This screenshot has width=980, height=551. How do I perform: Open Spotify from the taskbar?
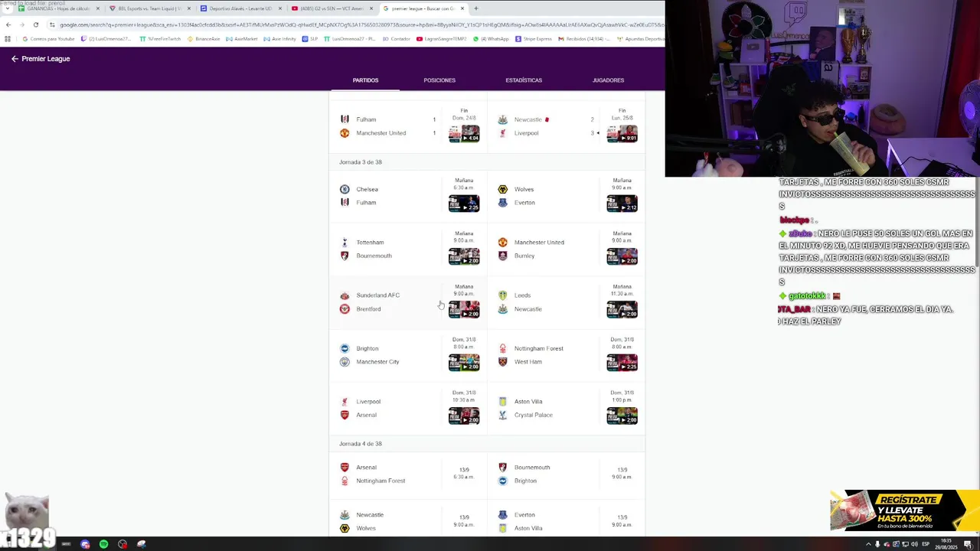103,544
